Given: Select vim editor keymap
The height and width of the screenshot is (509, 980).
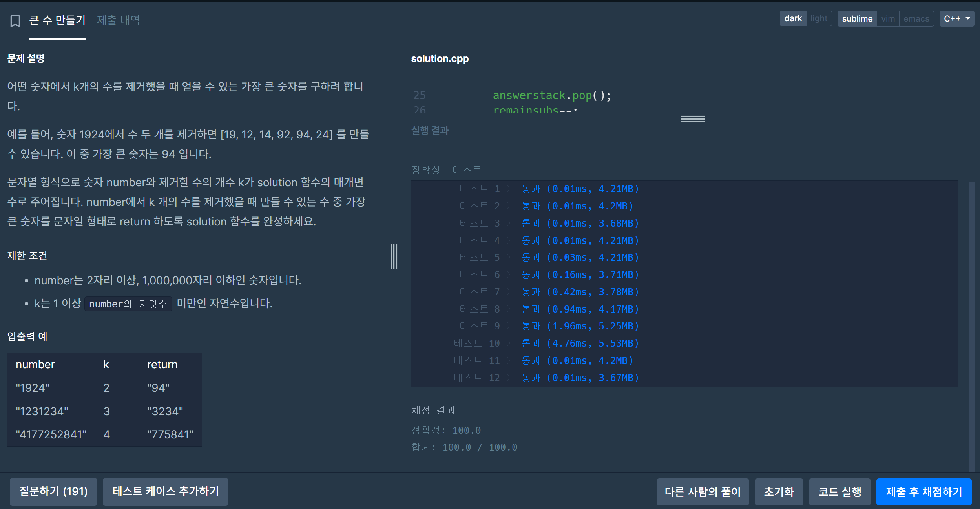Looking at the screenshot, I should [x=888, y=19].
